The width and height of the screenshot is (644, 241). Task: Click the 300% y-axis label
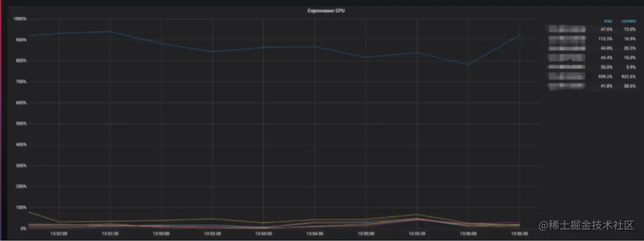pyautogui.click(x=20, y=165)
